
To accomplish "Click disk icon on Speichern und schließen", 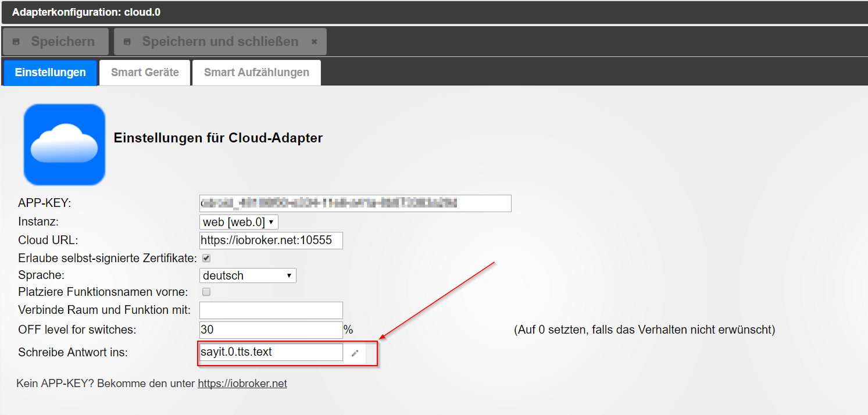I will (127, 42).
